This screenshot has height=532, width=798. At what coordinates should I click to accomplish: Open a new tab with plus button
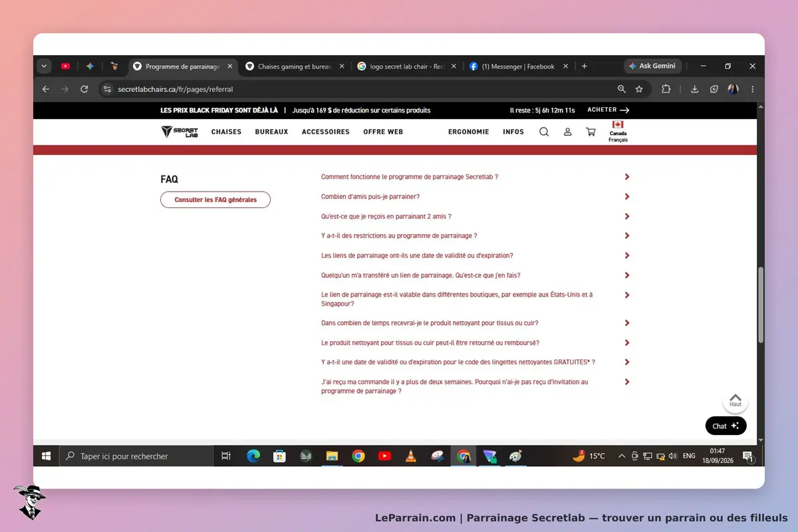(585, 66)
